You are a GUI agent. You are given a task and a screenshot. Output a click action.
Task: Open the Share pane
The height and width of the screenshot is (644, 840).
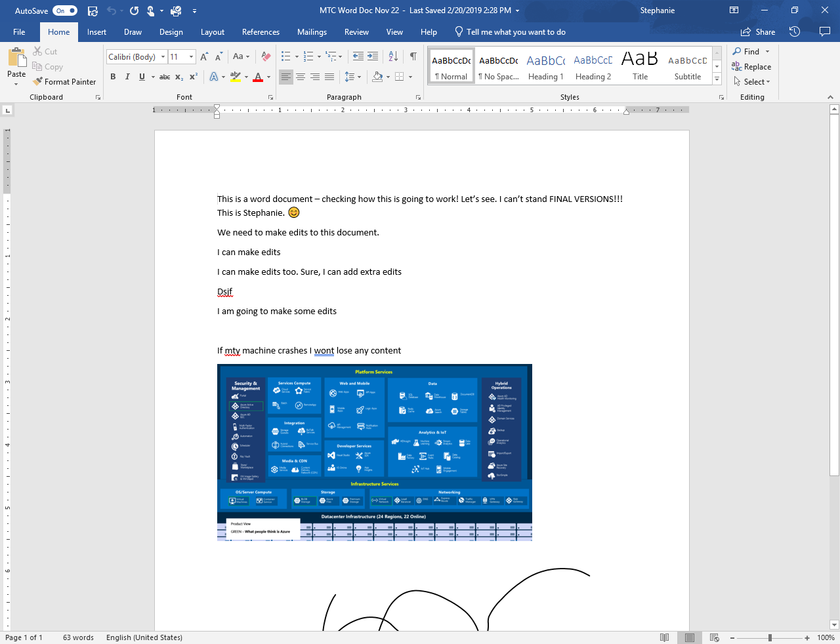pos(758,31)
